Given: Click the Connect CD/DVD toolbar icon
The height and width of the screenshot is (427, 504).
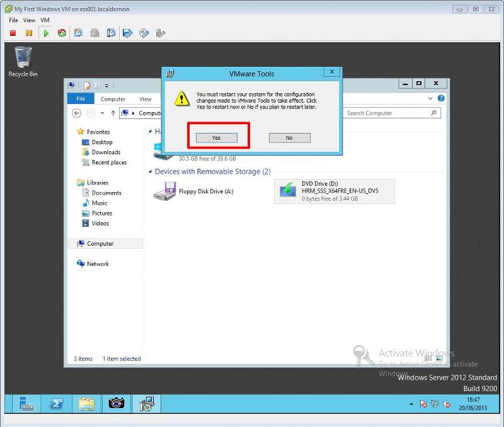Looking at the screenshot, I should (144, 33).
